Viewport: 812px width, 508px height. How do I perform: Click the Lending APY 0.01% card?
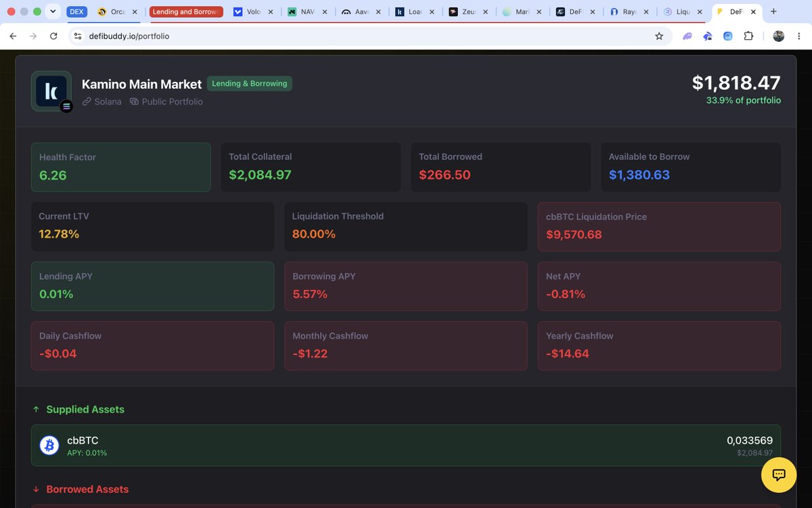[153, 286]
